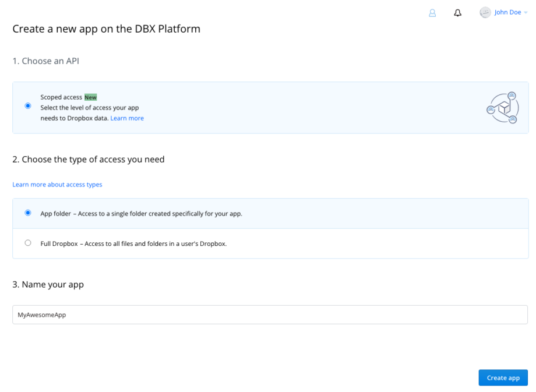Click the green New badge
Viewport: 536px width, 392px height.
point(90,97)
